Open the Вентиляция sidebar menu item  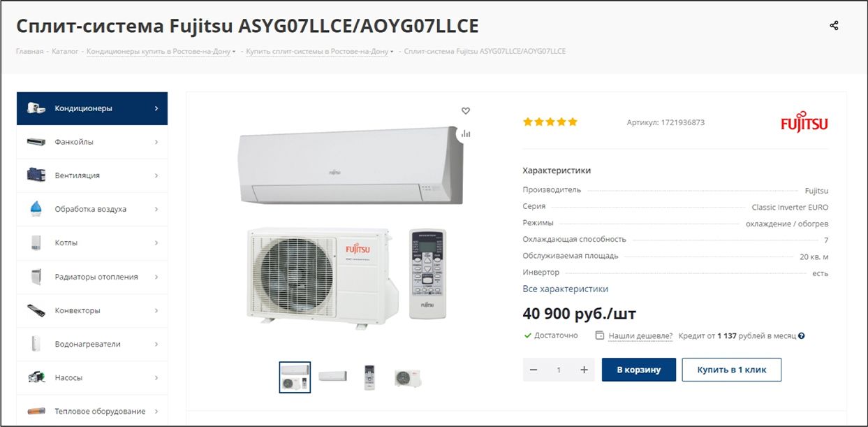point(92,175)
